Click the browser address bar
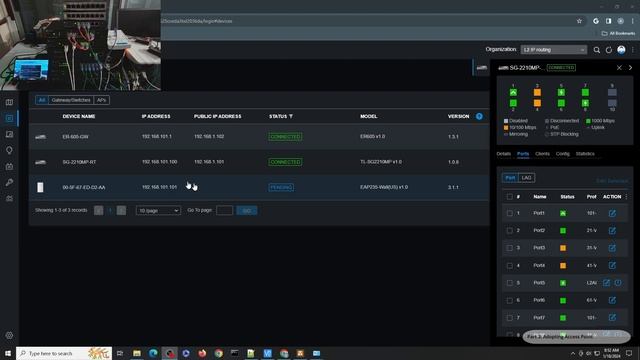This screenshot has height=360, width=640. (367, 21)
